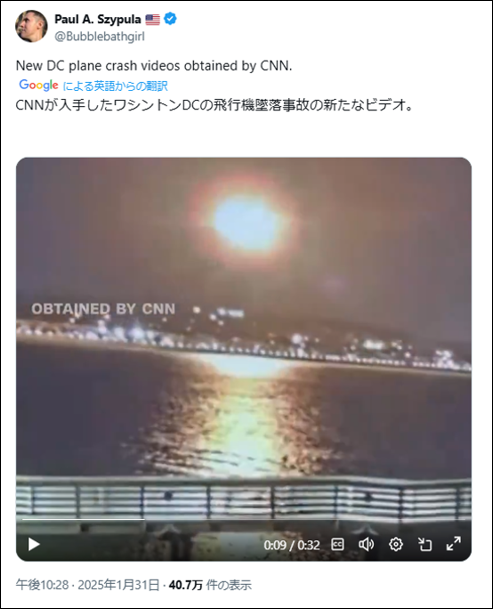Screen dimensions: 493x609
Task: Click the Google logo
Action: coord(38,85)
